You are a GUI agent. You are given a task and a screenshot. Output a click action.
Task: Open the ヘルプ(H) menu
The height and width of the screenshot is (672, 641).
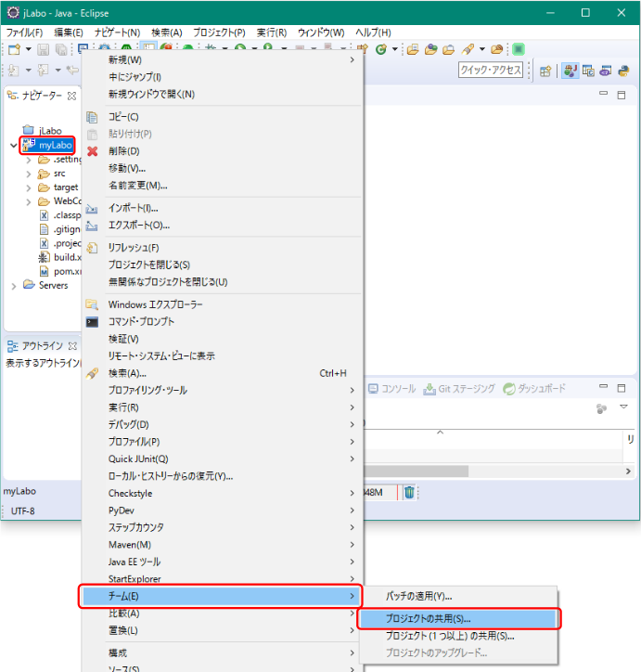tap(373, 32)
